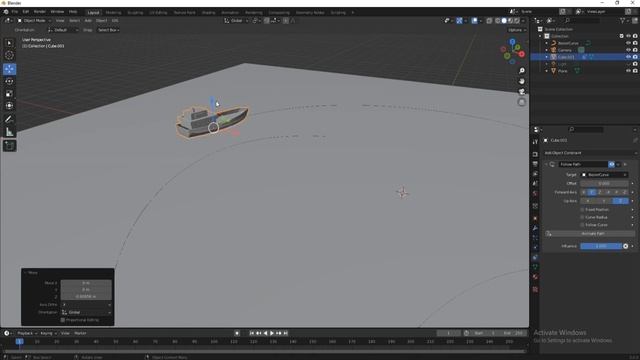Enable the Curve Radius checkbox
640x360 pixels.
tap(582, 217)
